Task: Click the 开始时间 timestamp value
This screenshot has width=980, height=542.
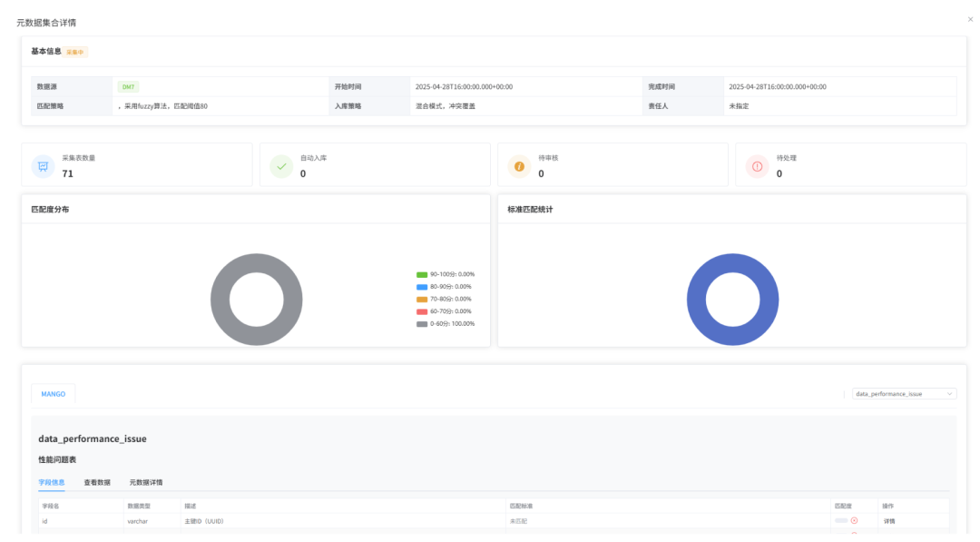Action: point(464,87)
